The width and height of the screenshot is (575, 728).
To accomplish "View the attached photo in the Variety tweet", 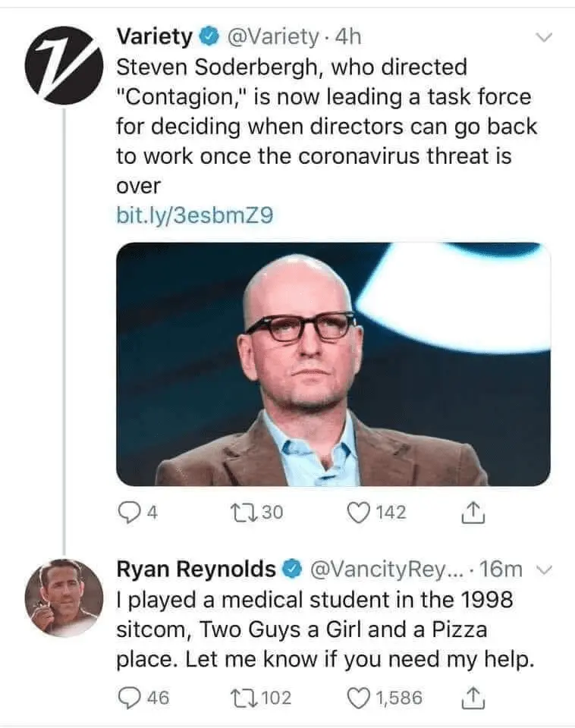I will 333,364.
